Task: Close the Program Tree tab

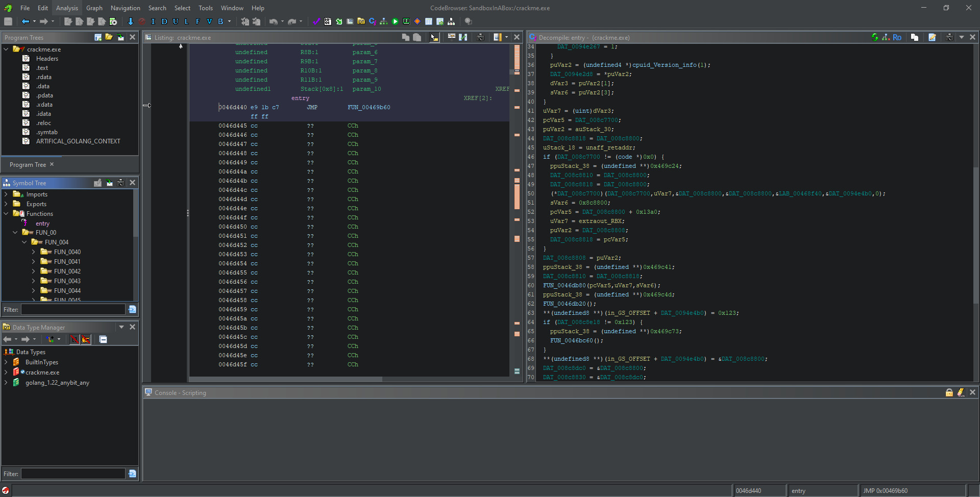Action: [52, 164]
